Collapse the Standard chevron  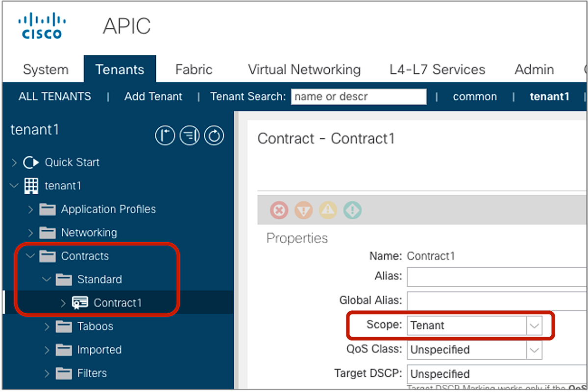[47, 279]
